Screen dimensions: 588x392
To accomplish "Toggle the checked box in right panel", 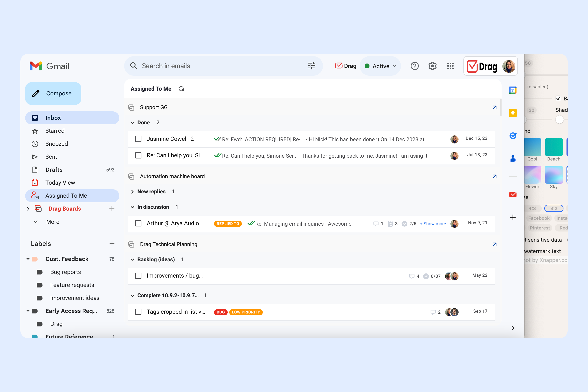I will point(558,98).
